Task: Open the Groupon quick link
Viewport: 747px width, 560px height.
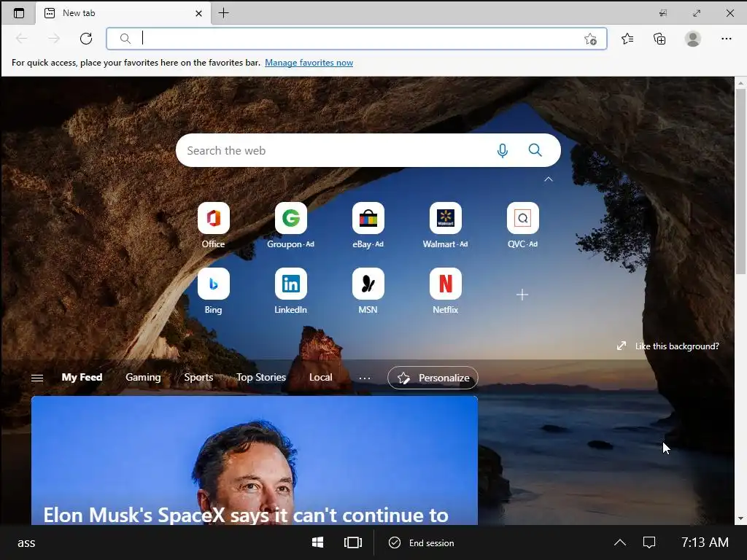Action: (290, 225)
